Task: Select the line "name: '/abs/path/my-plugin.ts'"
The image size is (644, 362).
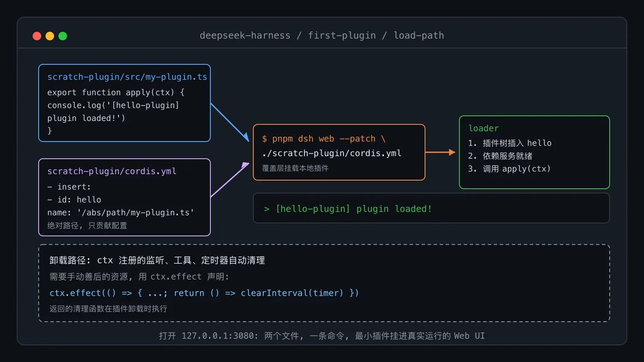Action: click(x=121, y=212)
